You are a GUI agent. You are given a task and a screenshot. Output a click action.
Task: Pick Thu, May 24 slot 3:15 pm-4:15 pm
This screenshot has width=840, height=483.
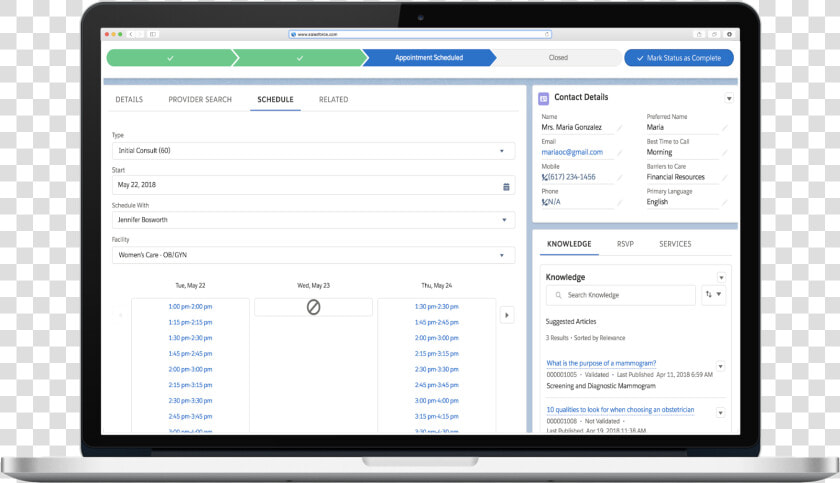click(437, 417)
